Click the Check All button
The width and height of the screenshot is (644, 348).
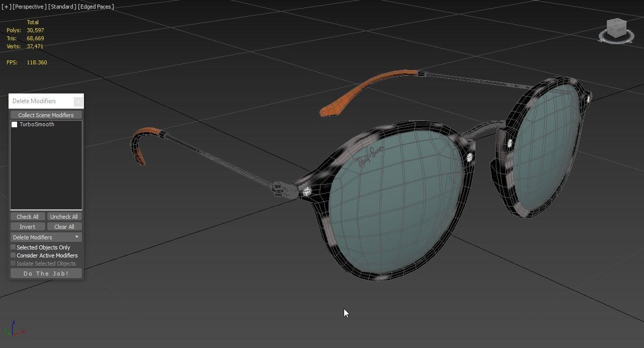pyautogui.click(x=28, y=217)
